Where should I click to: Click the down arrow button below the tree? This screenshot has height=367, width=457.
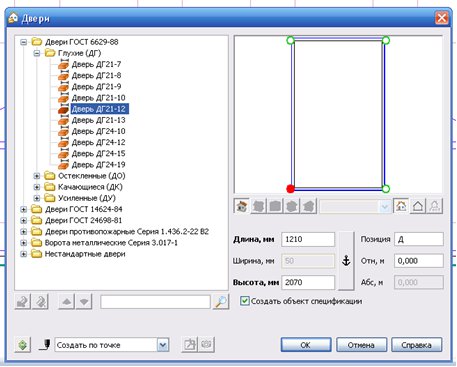(x=84, y=302)
